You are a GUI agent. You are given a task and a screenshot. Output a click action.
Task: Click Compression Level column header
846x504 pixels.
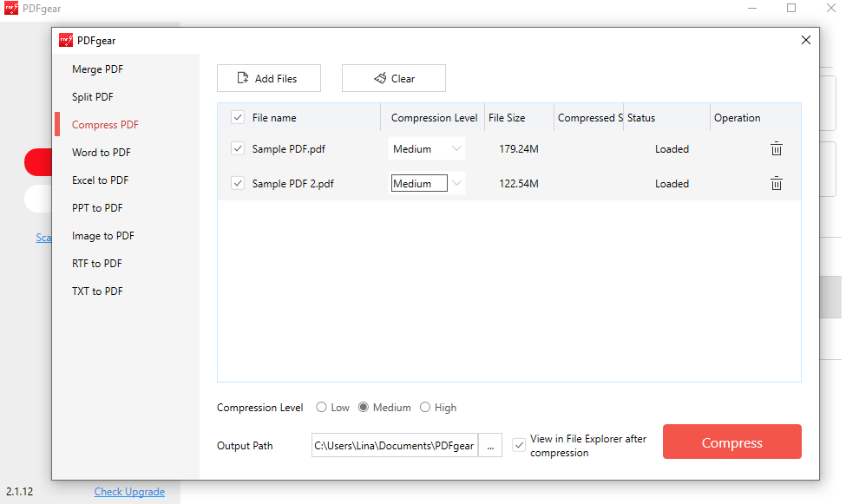pos(435,118)
